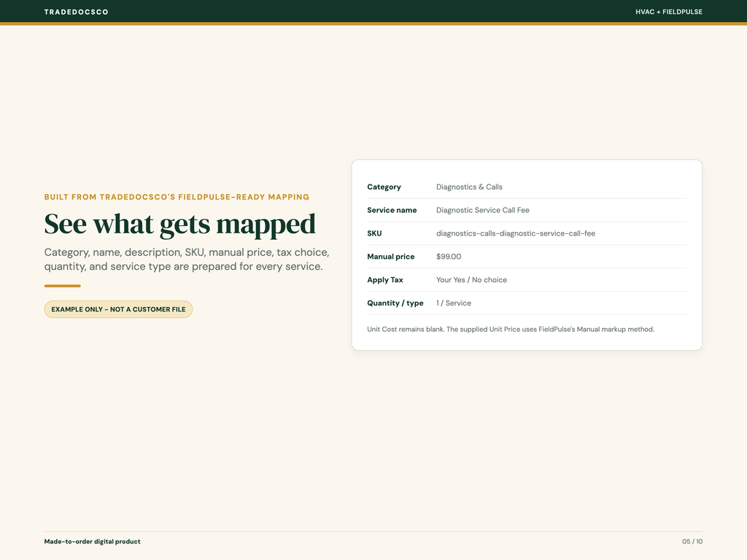This screenshot has width=747, height=560.
Task: Click the Manual price row label
Action: pyautogui.click(x=391, y=257)
